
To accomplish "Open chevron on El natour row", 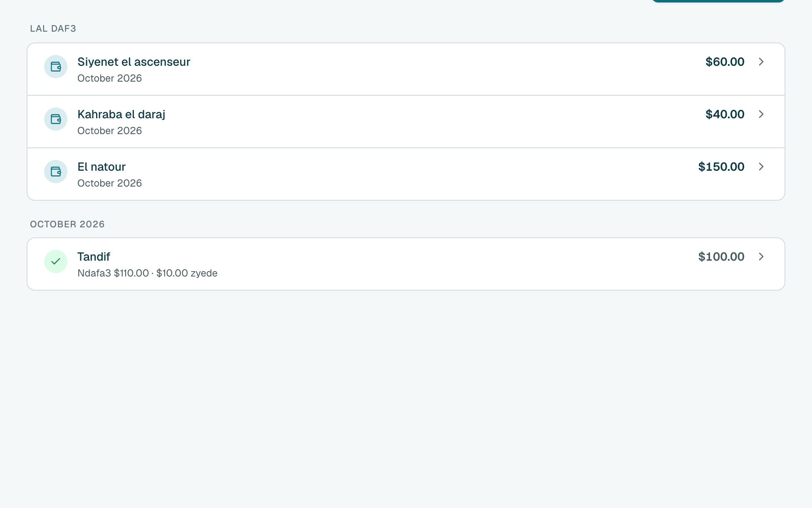I will (761, 167).
